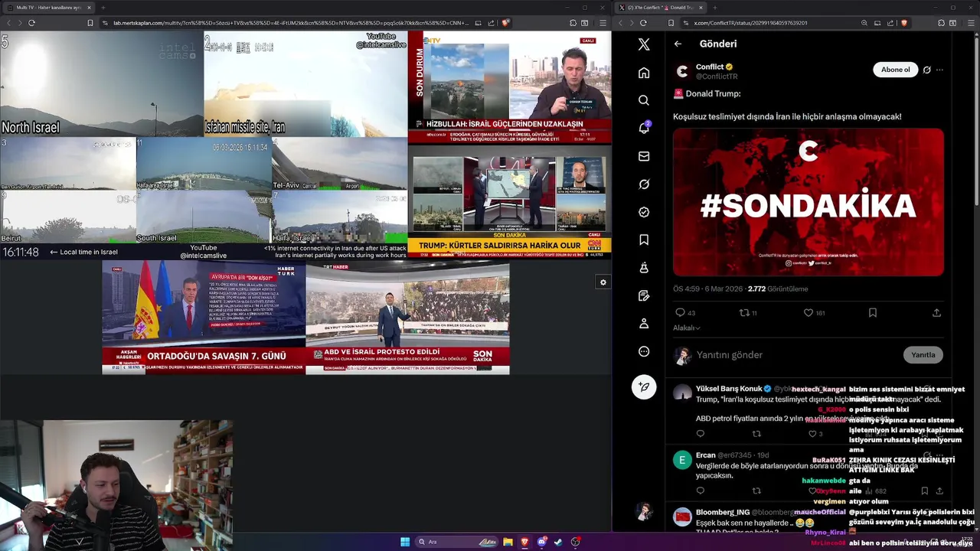Go to Home in X sidebar
Viewport: 980px width, 551px height.
point(644,73)
